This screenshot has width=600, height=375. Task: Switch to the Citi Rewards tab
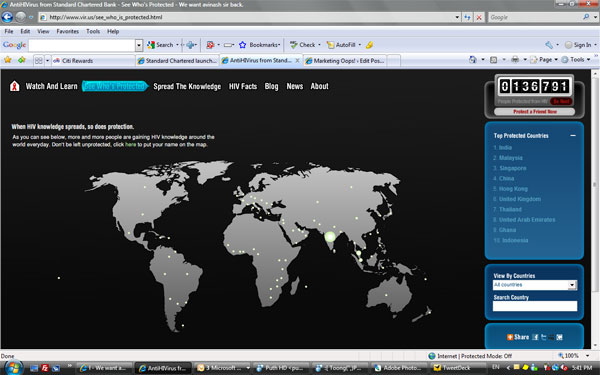92,60
